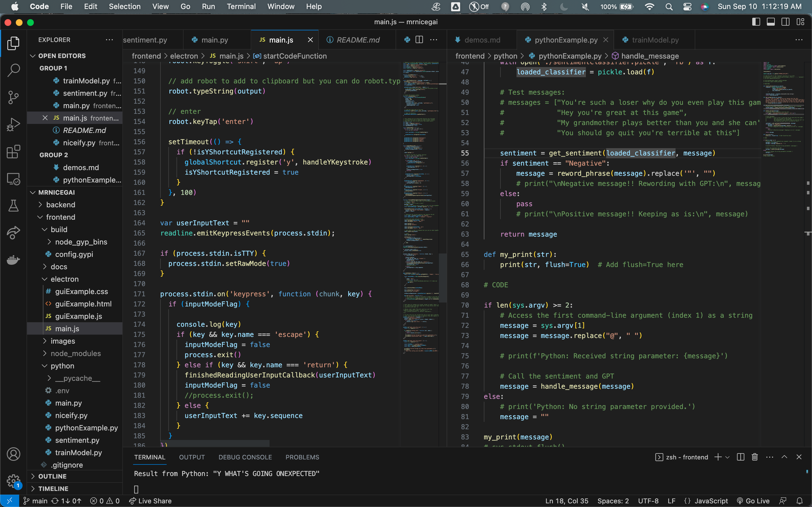The width and height of the screenshot is (812, 507).
Task: Open the Docker view icon
Action: [x=14, y=260]
